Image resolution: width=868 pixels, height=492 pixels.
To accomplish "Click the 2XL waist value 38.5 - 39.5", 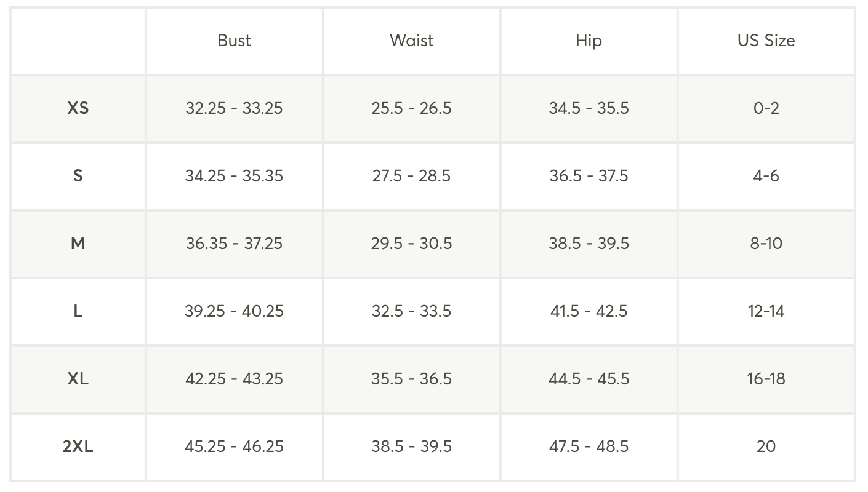I will 411,446.
